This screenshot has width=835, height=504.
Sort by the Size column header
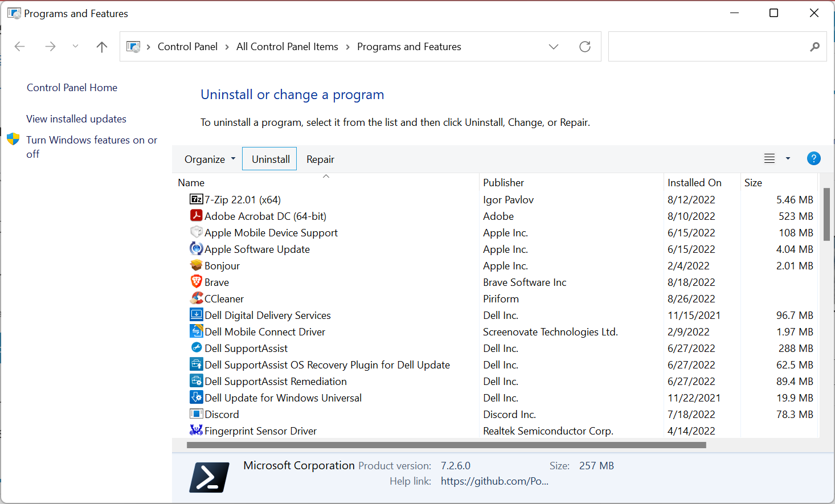[x=779, y=182]
